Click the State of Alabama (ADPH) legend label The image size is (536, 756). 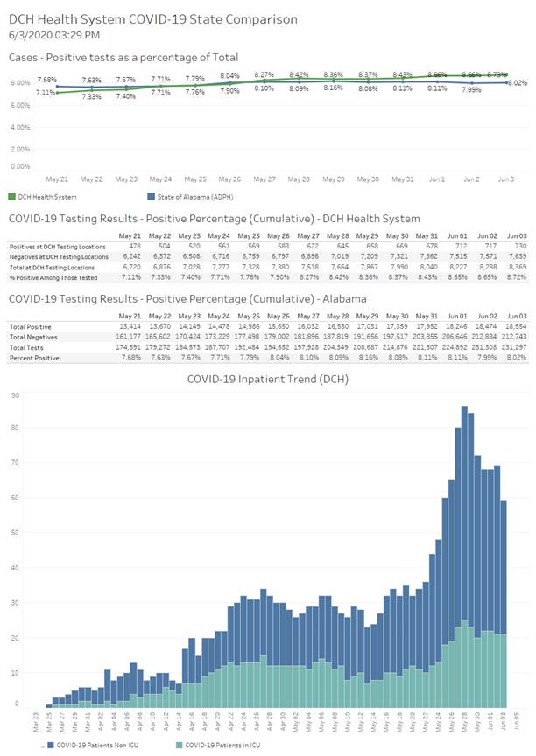(195, 197)
